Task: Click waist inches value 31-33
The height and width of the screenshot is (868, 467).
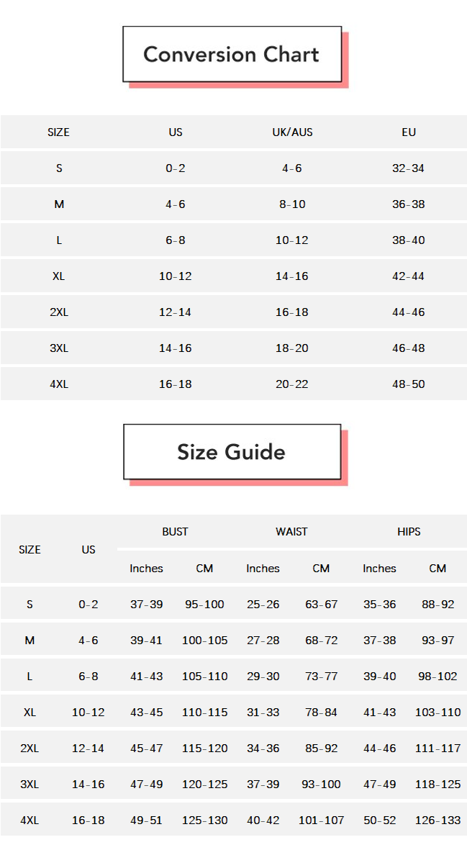Action: coord(263,713)
